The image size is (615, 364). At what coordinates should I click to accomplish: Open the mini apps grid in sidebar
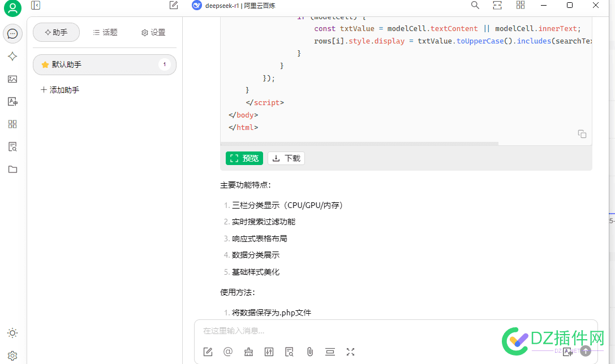(12, 124)
